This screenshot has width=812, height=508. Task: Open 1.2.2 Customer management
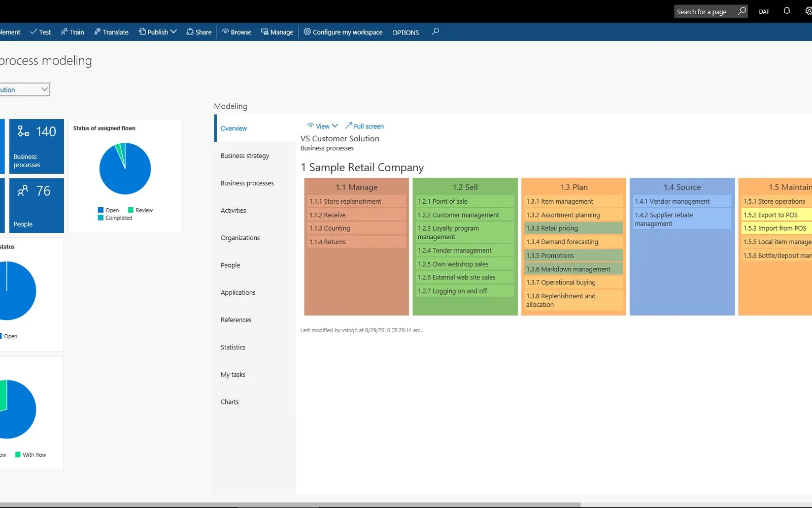pos(465,215)
